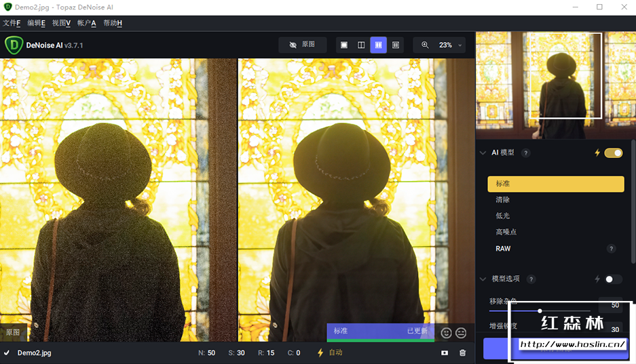The image size is (636, 364).
Task: Open the 帐户A menu
Action: 86,23
